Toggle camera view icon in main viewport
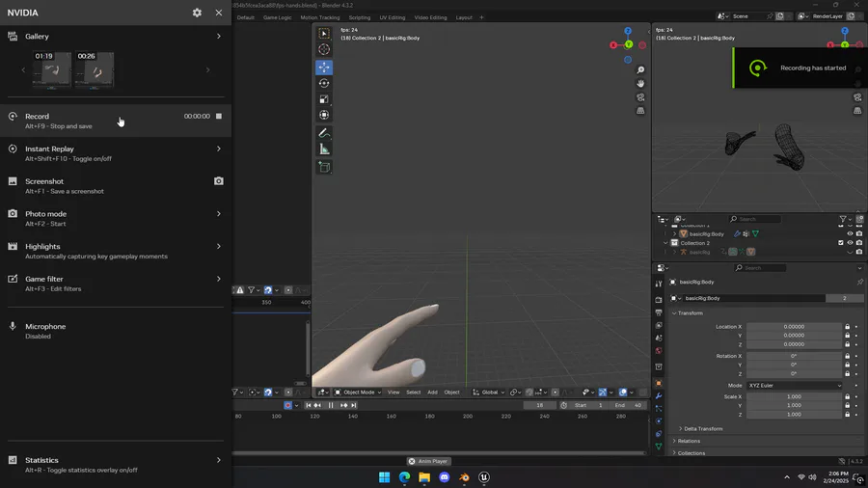868x488 pixels. click(x=640, y=97)
